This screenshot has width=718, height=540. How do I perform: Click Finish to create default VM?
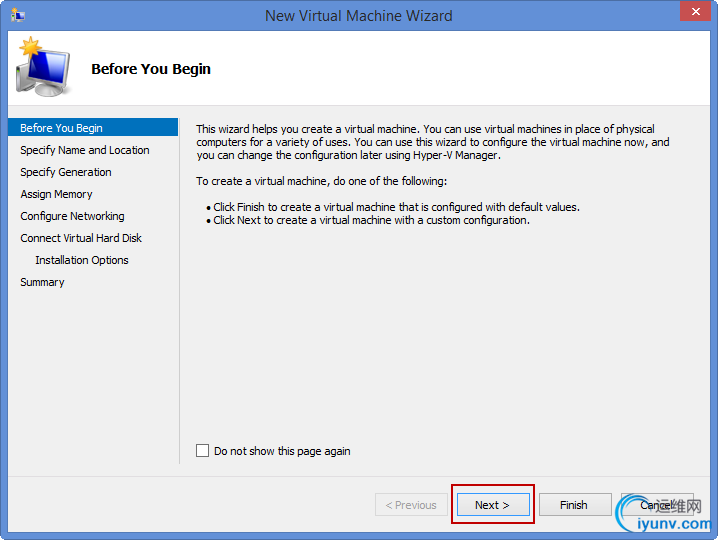pyautogui.click(x=575, y=505)
